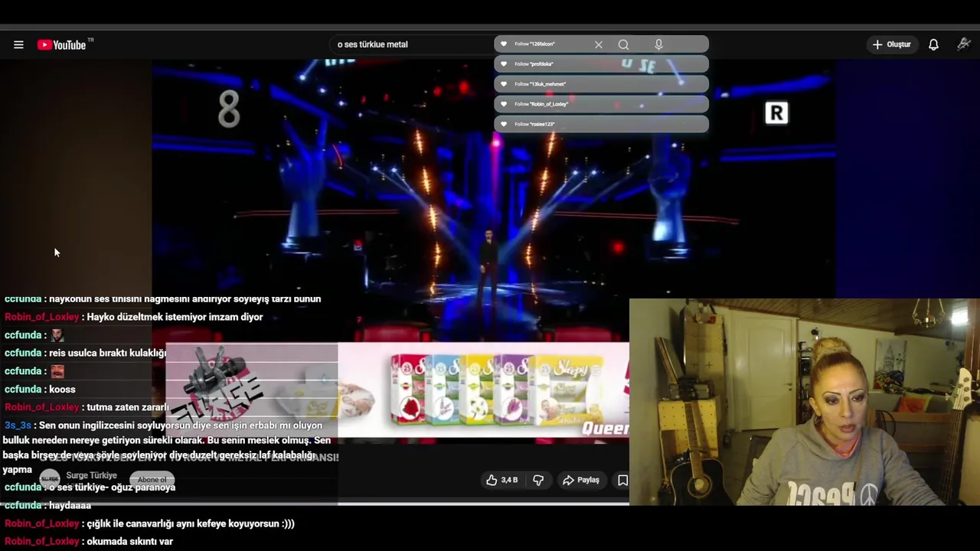
Task: Open the YouTube hamburger guide menu
Action: (18, 44)
